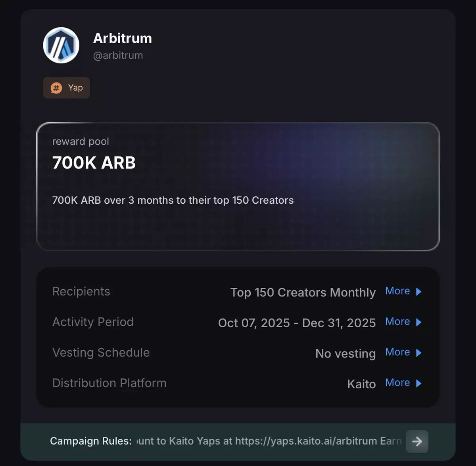Open More for Activity Period
Image resolution: width=476 pixels, height=466 pixels.
point(397,321)
